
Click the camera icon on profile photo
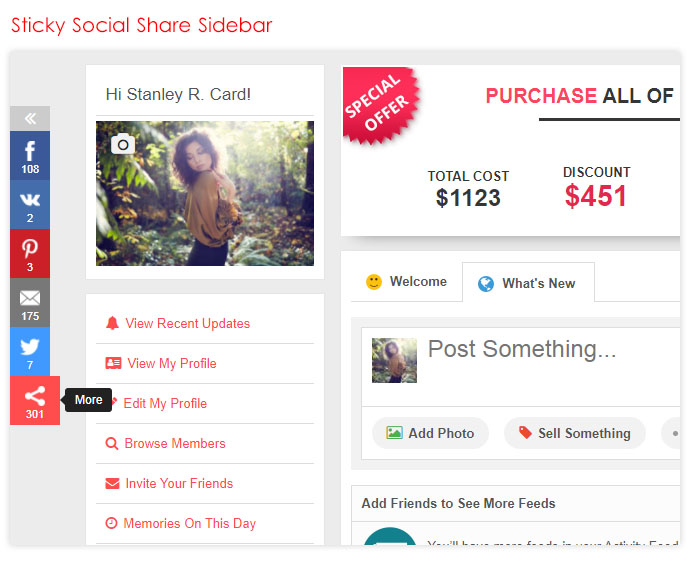pyautogui.click(x=122, y=144)
